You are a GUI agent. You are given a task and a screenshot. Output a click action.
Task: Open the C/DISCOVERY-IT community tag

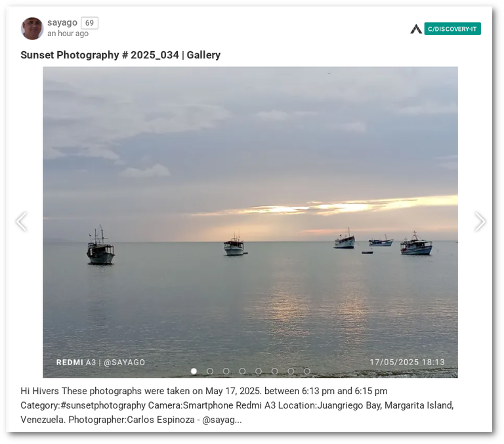tap(452, 29)
